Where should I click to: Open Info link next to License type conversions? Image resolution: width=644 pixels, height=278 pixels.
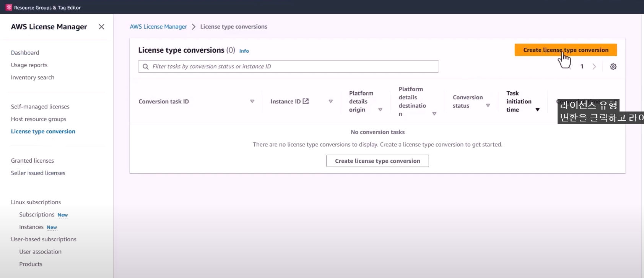click(244, 51)
